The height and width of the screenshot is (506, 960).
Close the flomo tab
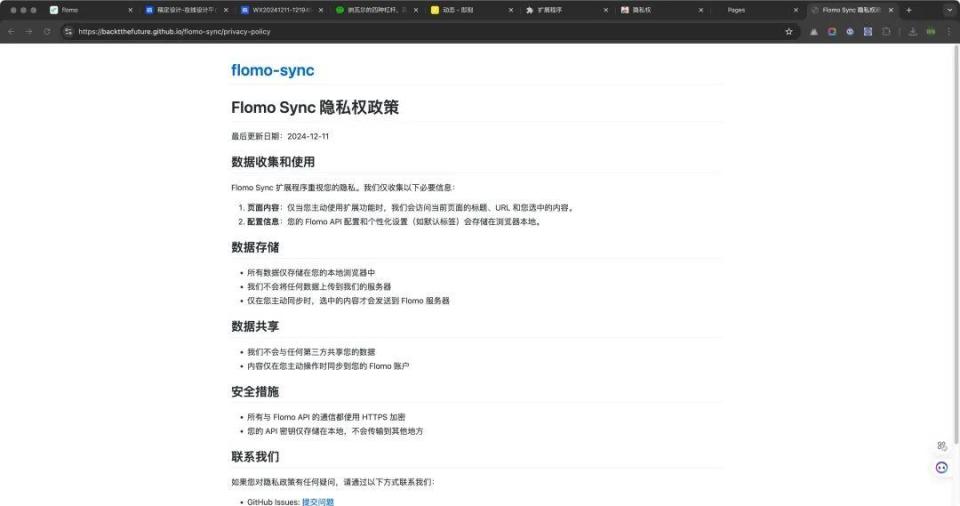coord(130,10)
